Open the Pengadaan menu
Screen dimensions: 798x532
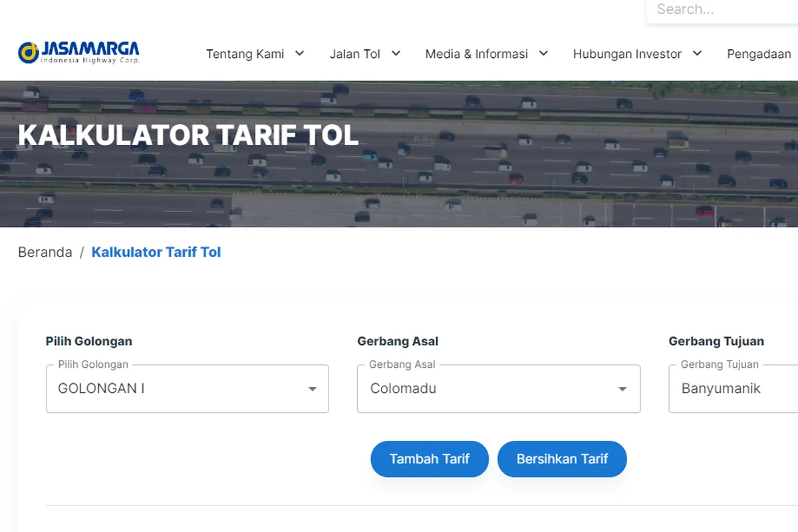(x=759, y=54)
